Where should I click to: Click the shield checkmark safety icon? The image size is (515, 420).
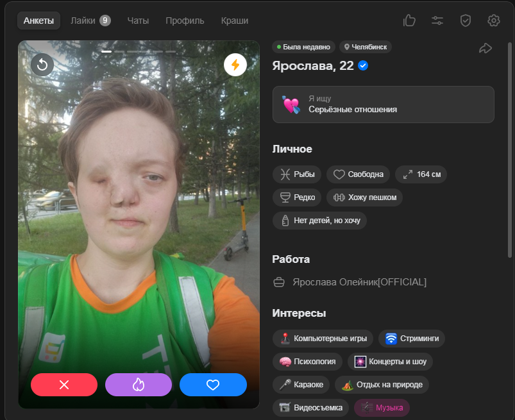coord(466,21)
